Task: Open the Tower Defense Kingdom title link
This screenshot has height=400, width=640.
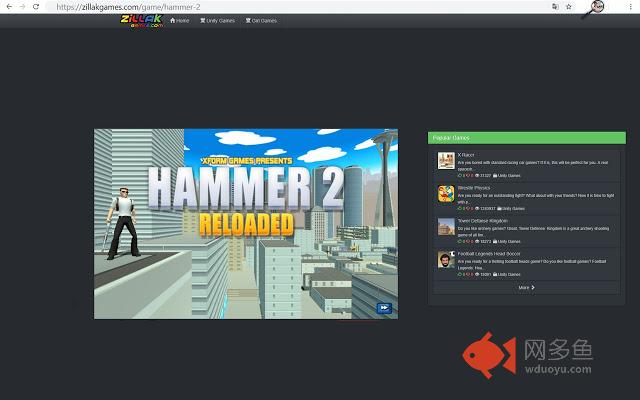Action: tap(482, 221)
